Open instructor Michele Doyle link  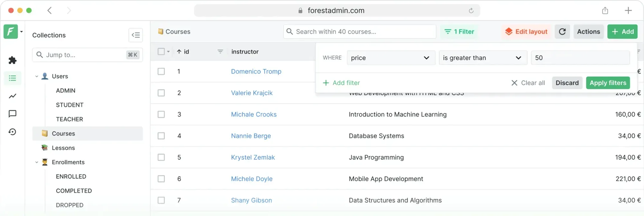coord(252,179)
